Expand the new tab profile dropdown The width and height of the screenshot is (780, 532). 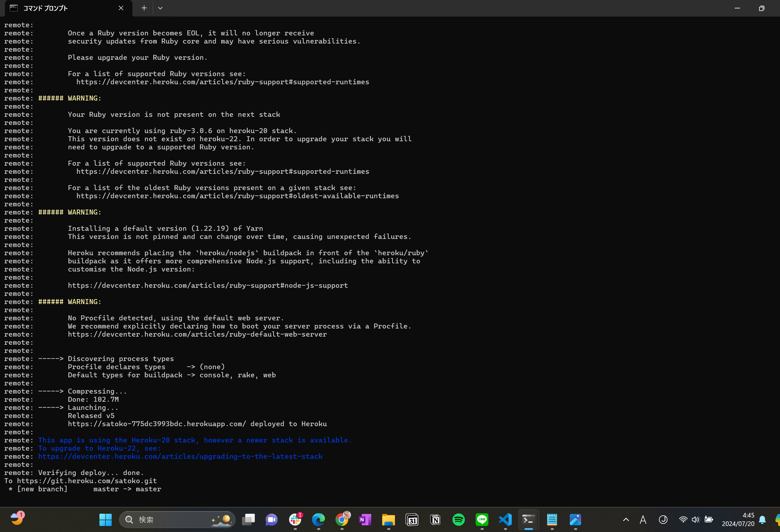pyautogui.click(x=160, y=8)
